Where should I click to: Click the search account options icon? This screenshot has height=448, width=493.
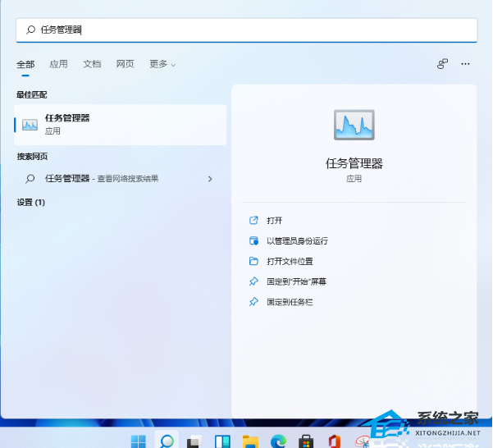coord(442,63)
